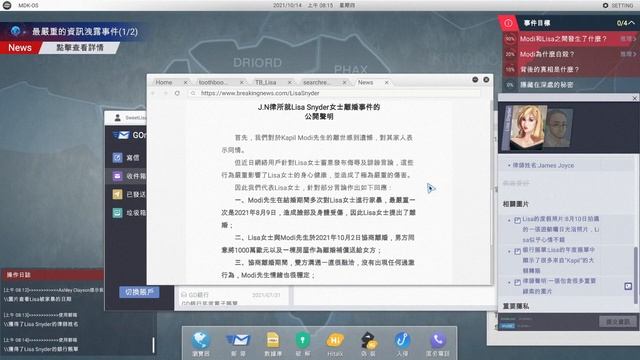The image size is (640, 360).
Task: Select the greyed man portrait thumbnail
Action: pyautogui.click(x=559, y=128)
